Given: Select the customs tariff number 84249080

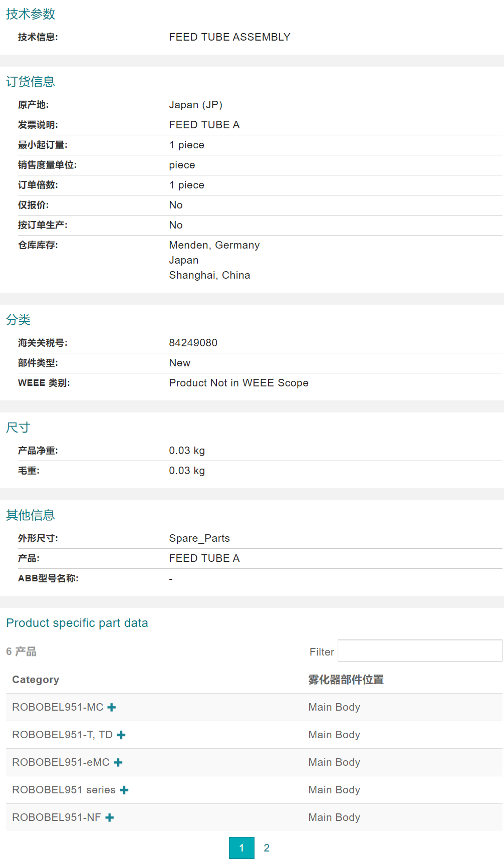Looking at the screenshot, I should click(193, 343).
